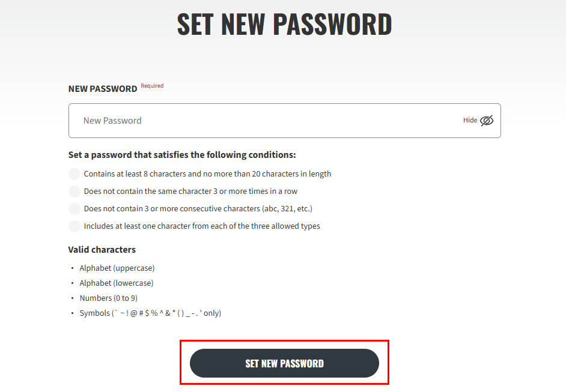Image resolution: width=566 pixels, height=392 pixels.
Task: Select the 'Contains at least 8 characters' text
Action: point(134,174)
